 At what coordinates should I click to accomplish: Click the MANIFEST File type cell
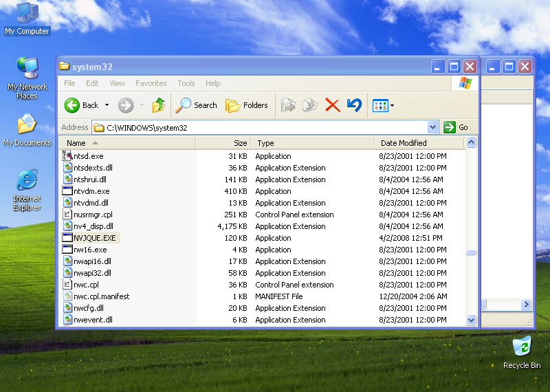[x=279, y=296]
